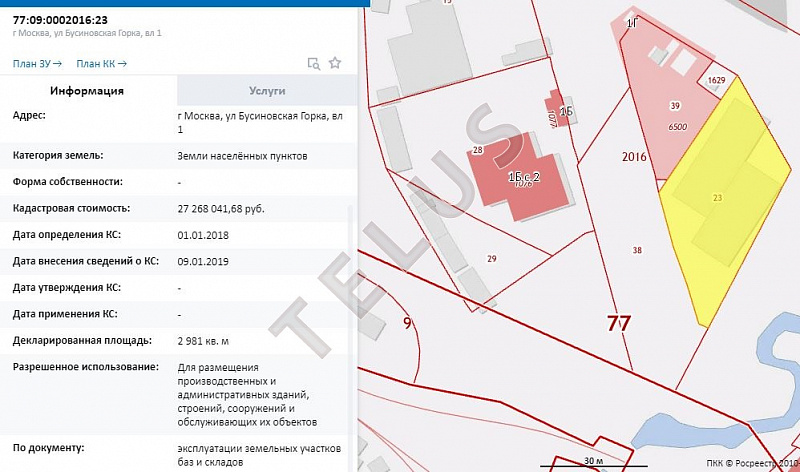Click small red building 1Б on map

point(555,109)
